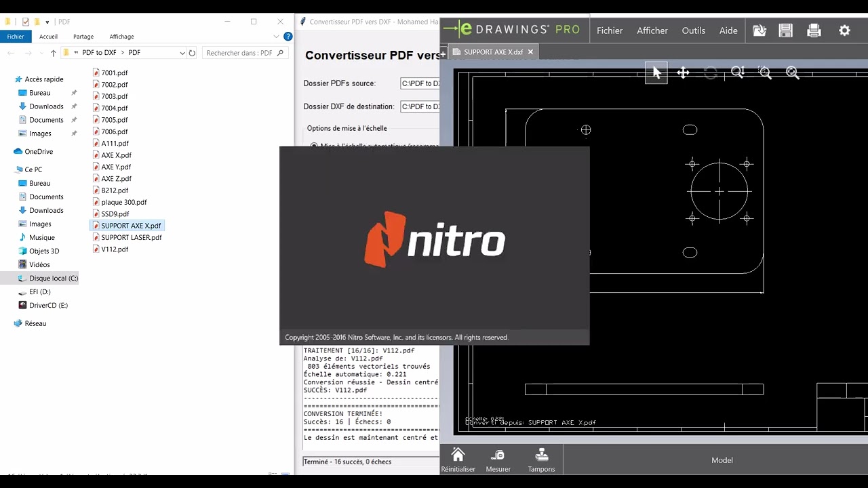Select Ce PC in navigation pane

tap(28, 169)
